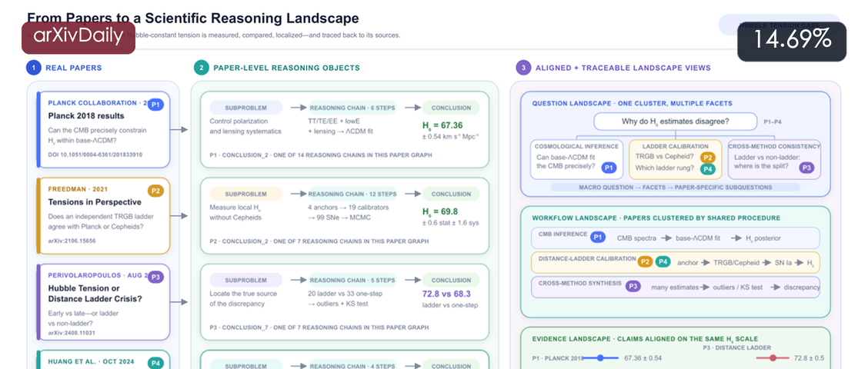Click P1 badge in CMB Inference workflow row
The image size is (868, 369).
click(597, 237)
